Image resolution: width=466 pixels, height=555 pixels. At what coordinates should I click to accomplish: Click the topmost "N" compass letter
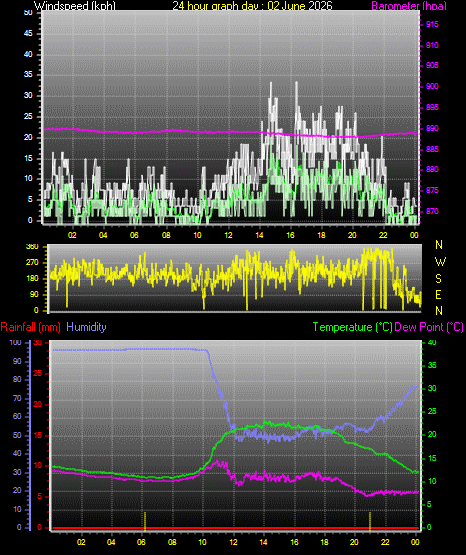(x=439, y=245)
